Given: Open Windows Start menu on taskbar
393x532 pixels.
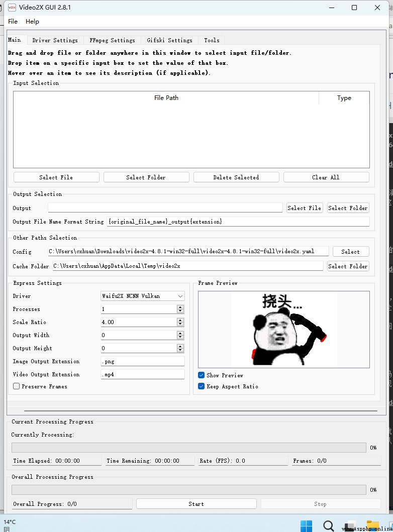Looking at the screenshot, I should point(306,525).
